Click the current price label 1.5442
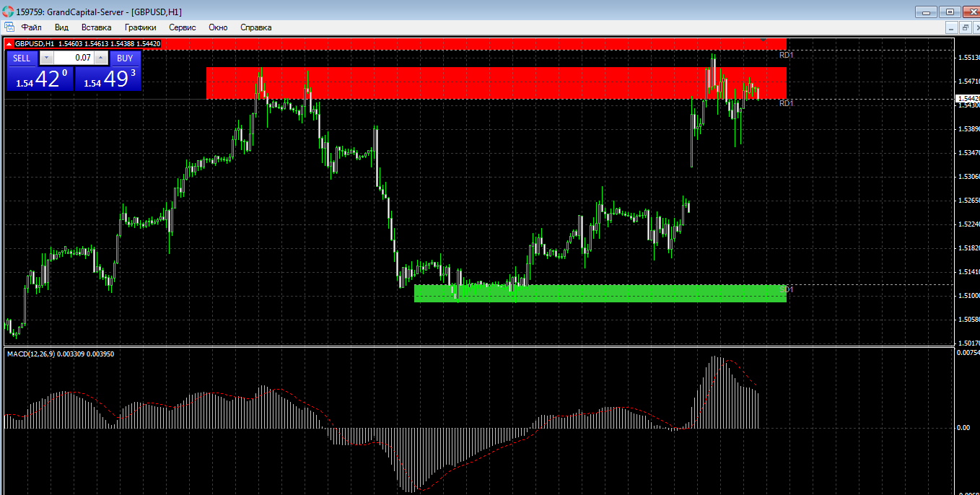This screenshot has height=495, width=980. (967, 98)
